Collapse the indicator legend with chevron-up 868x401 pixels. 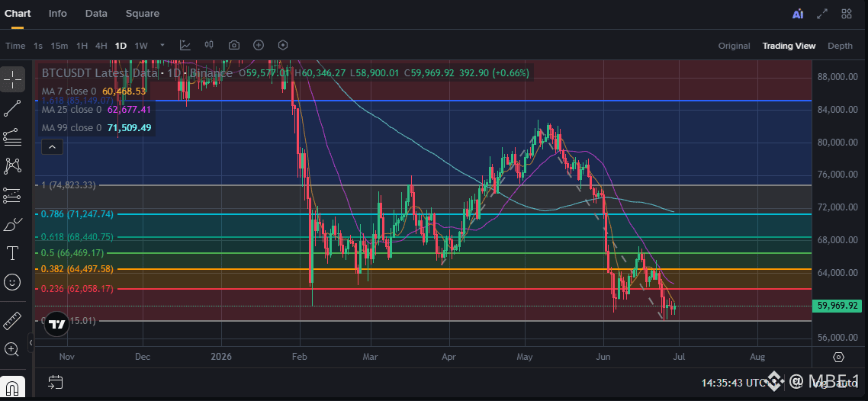(52, 146)
